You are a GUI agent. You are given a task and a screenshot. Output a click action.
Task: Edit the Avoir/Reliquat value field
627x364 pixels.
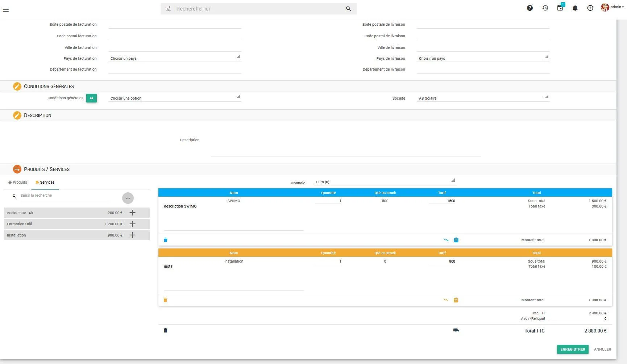pyautogui.click(x=578, y=319)
